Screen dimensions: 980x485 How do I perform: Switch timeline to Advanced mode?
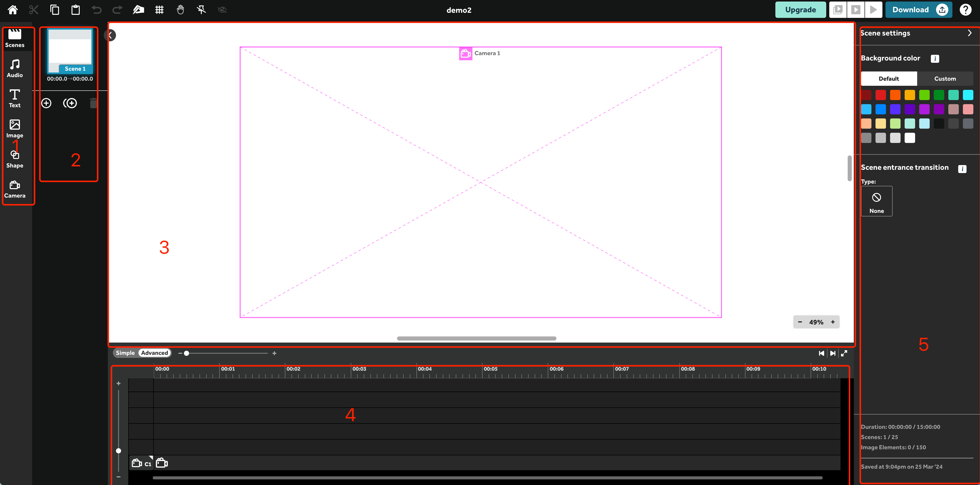(155, 353)
